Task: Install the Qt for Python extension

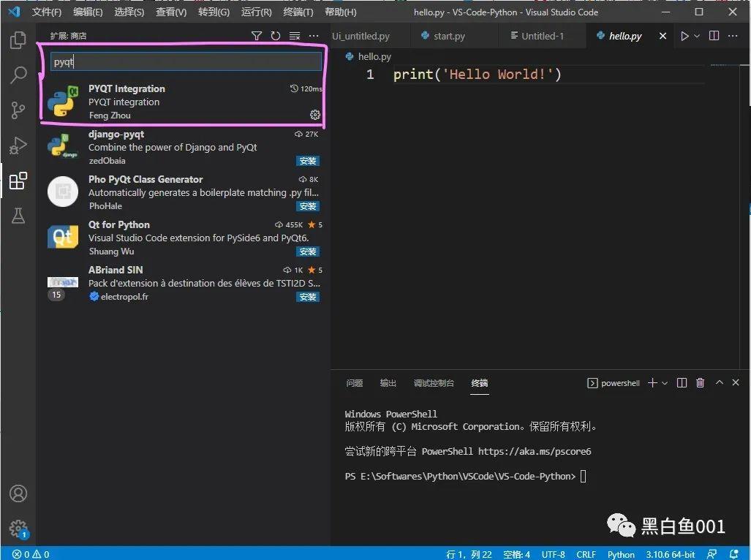Action: tap(307, 251)
